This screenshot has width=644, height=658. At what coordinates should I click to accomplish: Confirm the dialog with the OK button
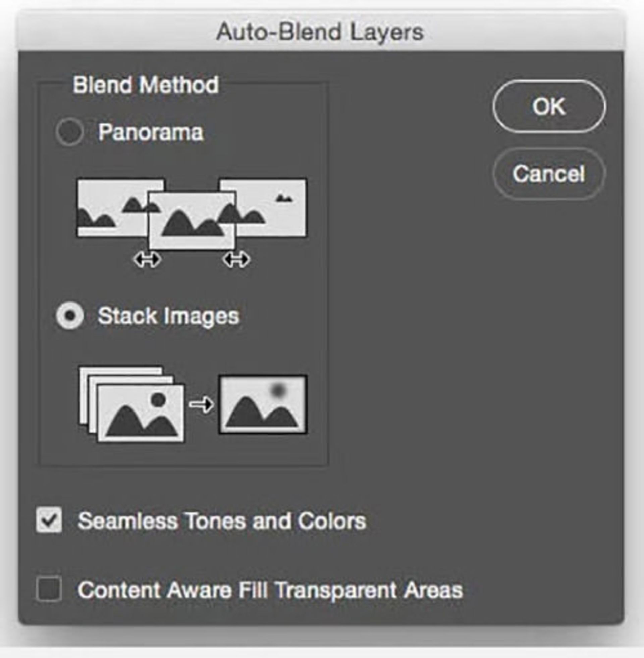(549, 107)
